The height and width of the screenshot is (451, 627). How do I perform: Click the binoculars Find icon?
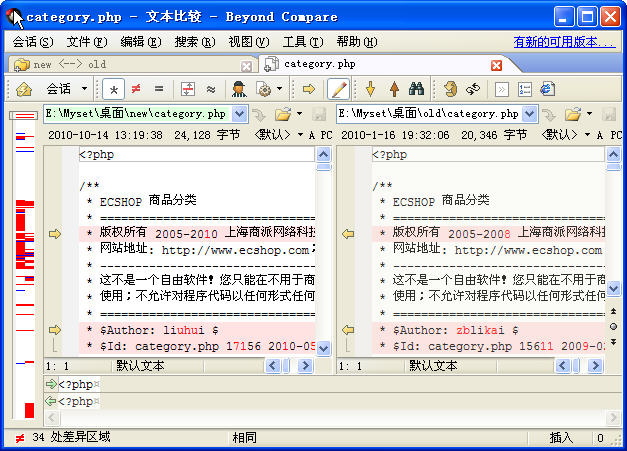pyautogui.click(x=416, y=89)
